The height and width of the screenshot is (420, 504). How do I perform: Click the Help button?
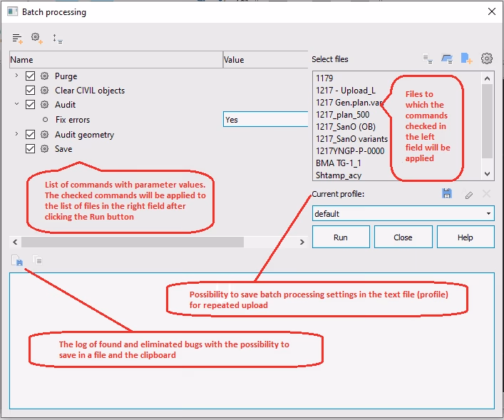(466, 237)
